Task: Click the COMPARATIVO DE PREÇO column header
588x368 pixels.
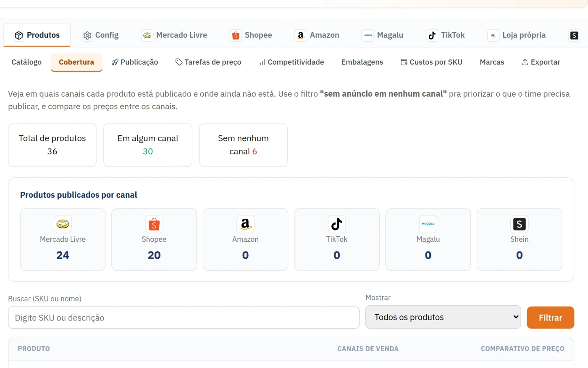Action: click(522, 349)
